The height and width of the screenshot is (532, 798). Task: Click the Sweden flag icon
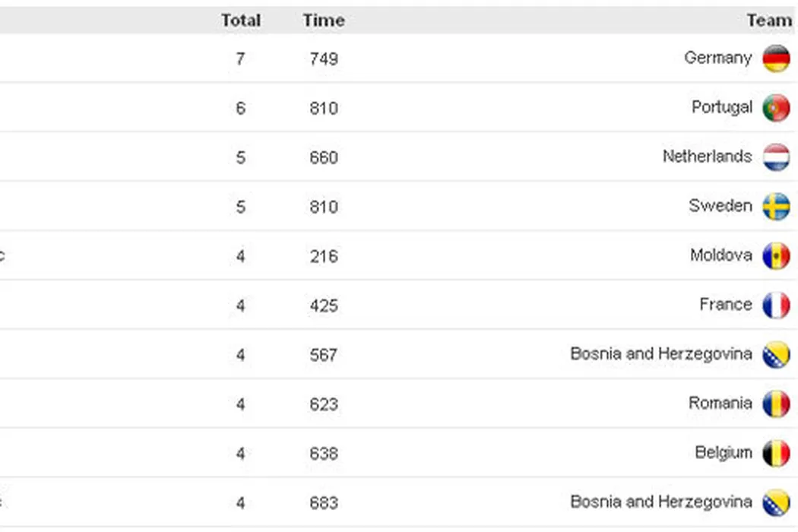point(776,207)
